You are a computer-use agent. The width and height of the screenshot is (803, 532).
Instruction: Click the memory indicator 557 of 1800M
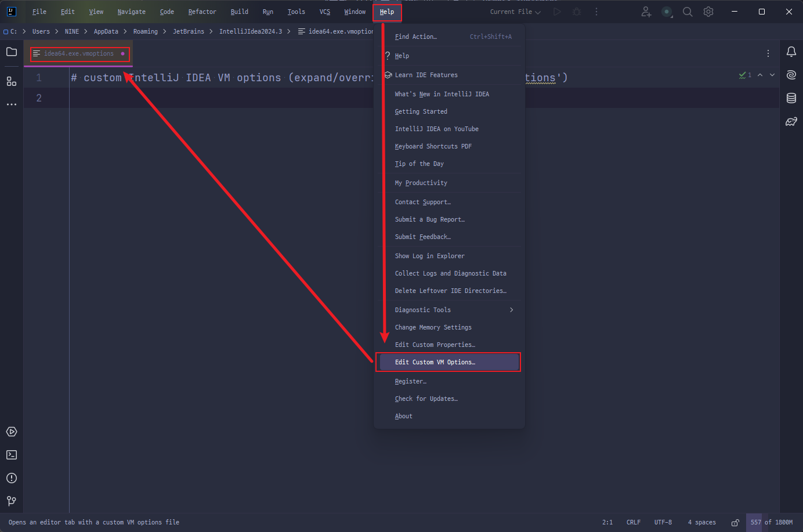click(771, 522)
